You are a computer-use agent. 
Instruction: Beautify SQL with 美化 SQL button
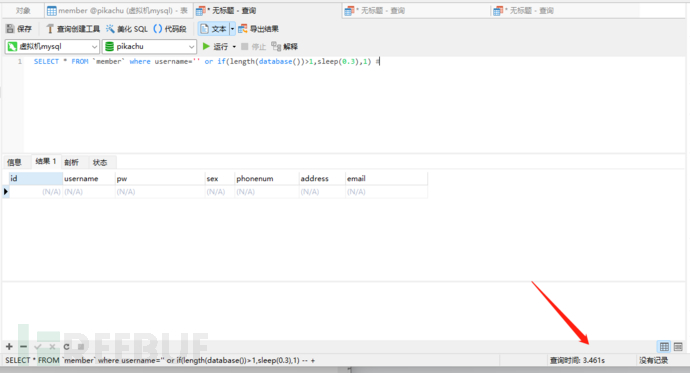pos(127,29)
